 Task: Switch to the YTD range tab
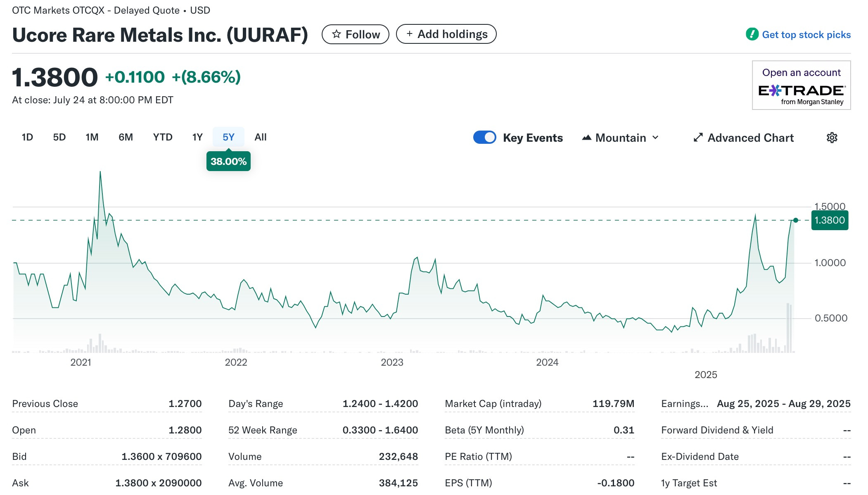(x=163, y=137)
